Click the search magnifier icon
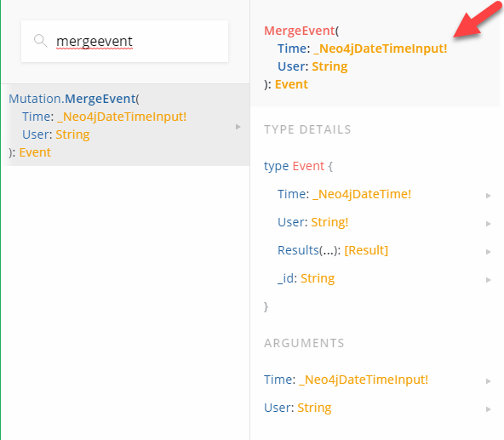The height and width of the screenshot is (440, 504). 41,41
